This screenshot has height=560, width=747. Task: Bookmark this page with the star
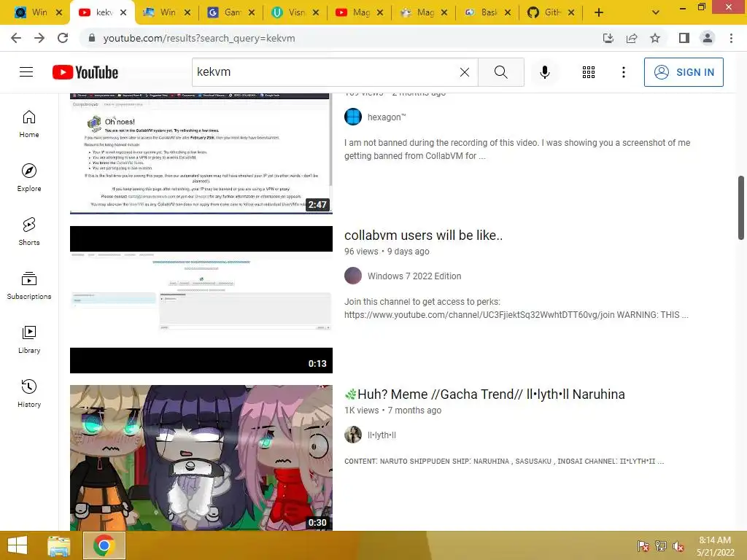coord(655,38)
